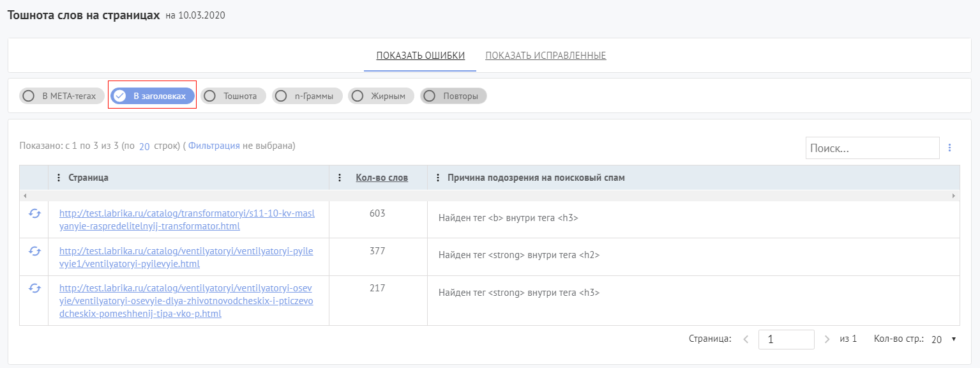Image resolution: width=980 pixels, height=368 pixels.
Task: Go to previous page arrow in pagination
Action: point(746,339)
